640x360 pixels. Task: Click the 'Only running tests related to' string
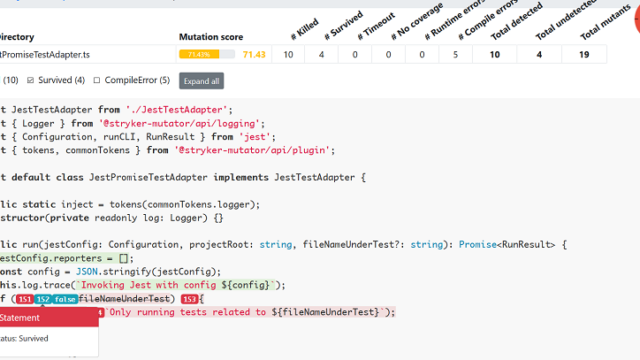coord(187,312)
